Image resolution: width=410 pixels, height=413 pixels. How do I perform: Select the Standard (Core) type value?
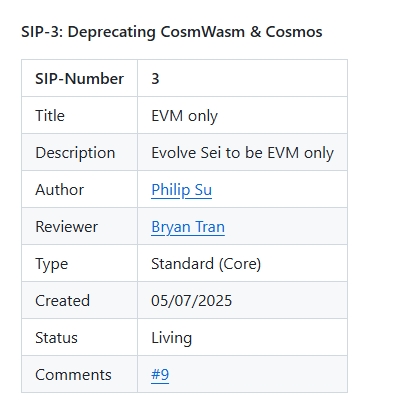[206, 264]
